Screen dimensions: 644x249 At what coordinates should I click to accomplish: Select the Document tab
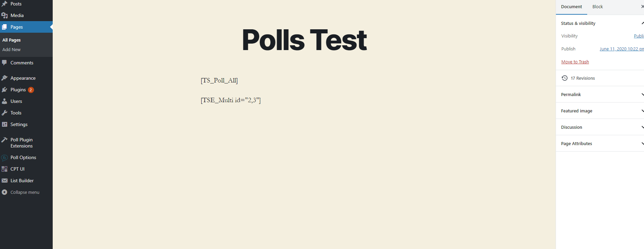pyautogui.click(x=571, y=7)
